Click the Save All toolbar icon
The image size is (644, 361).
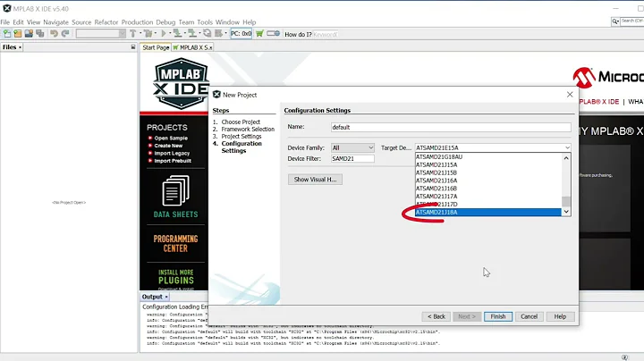(x=40, y=34)
